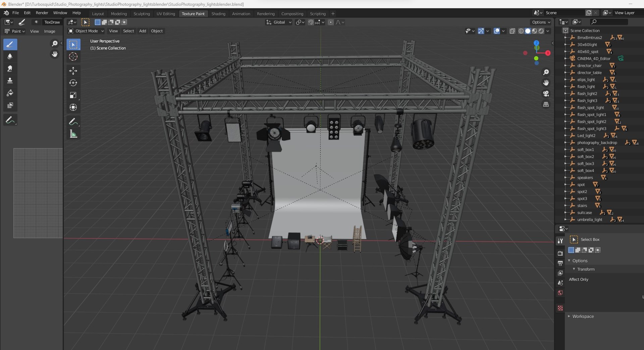Activate the Rotate tool in viewport
The height and width of the screenshot is (350, 644).
(x=73, y=83)
